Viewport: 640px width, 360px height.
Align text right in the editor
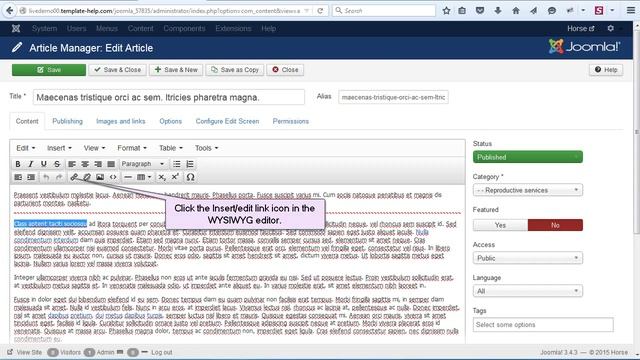pyautogui.click(x=98, y=164)
